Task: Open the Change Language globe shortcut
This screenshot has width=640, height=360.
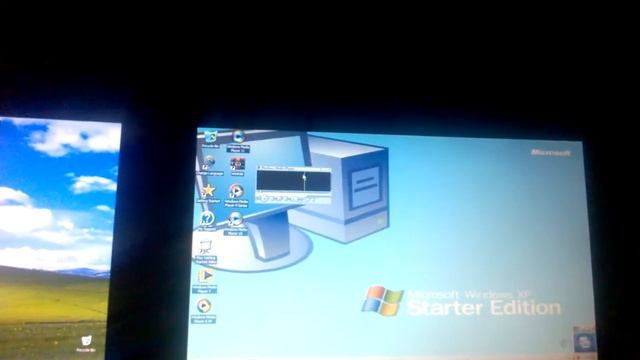Action: click(x=209, y=165)
